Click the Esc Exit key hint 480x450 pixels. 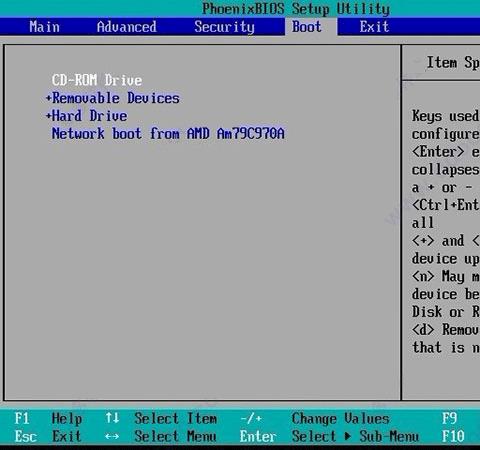(48, 436)
